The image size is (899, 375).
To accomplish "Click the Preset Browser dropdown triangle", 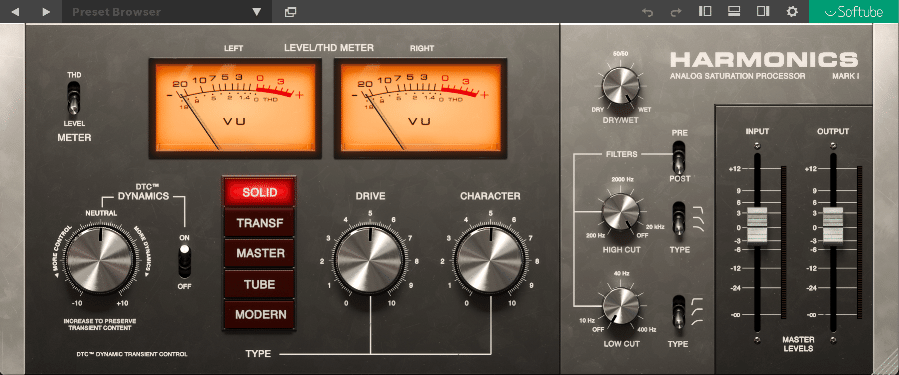I will pyautogui.click(x=256, y=12).
